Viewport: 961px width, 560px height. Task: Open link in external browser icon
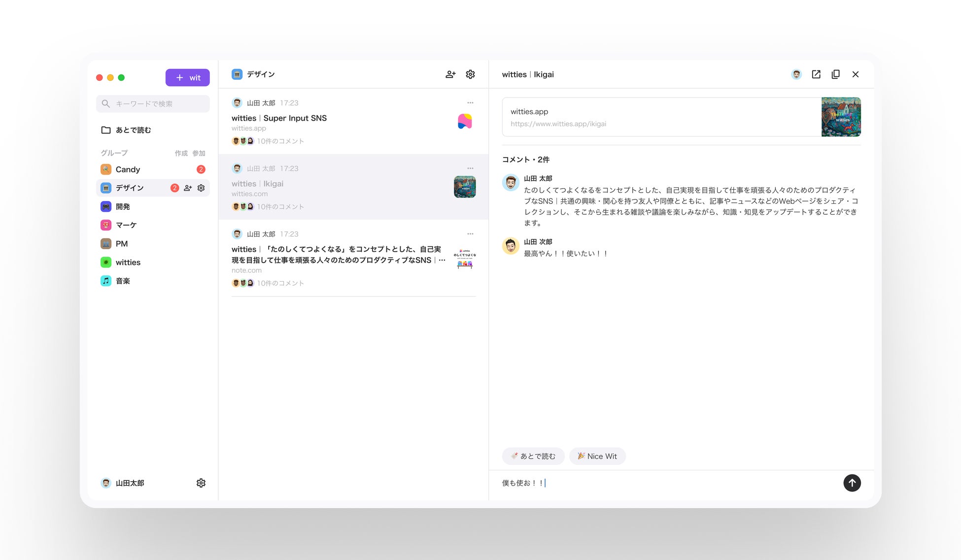pos(816,74)
